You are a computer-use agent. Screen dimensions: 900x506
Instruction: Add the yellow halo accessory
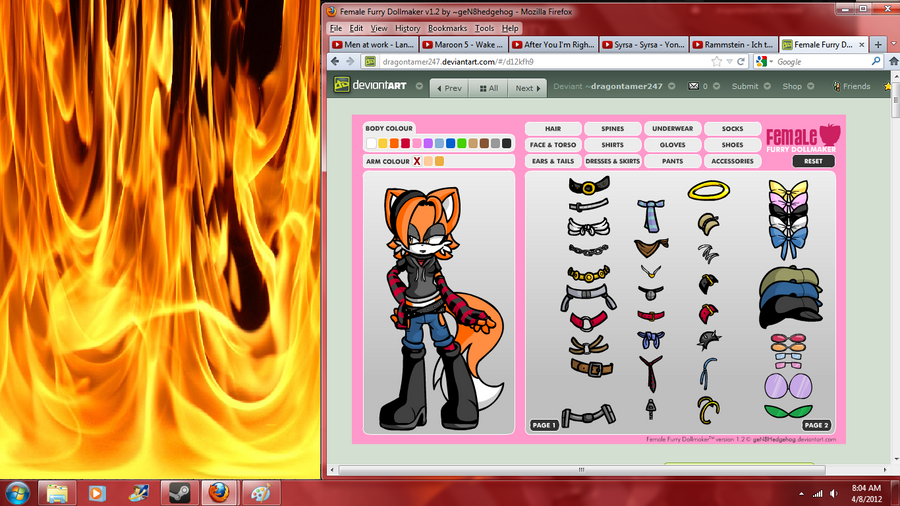[709, 190]
